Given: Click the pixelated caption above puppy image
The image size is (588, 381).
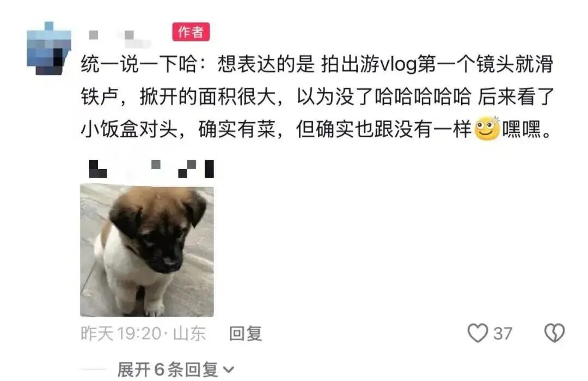Looking at the screenshot, I should (x=151, y=168).
